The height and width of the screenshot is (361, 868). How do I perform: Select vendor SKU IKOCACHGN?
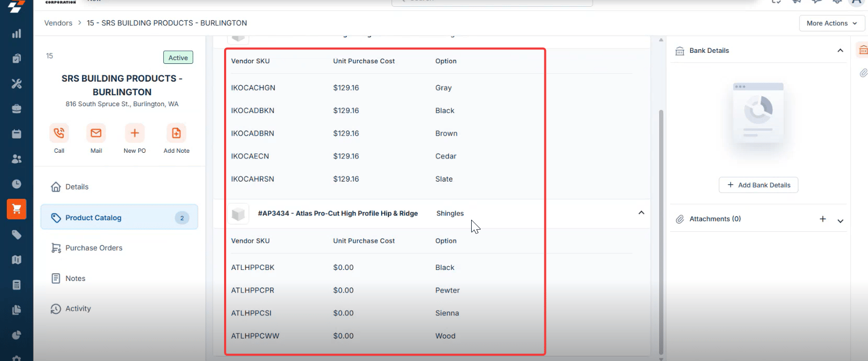pyautogui.click(x=253, y=88)
